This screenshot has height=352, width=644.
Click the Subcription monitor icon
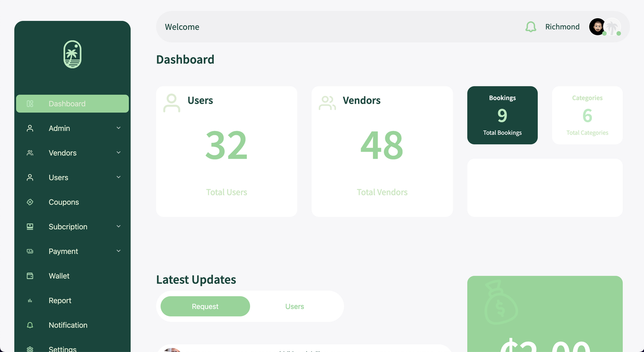(30, 227)
